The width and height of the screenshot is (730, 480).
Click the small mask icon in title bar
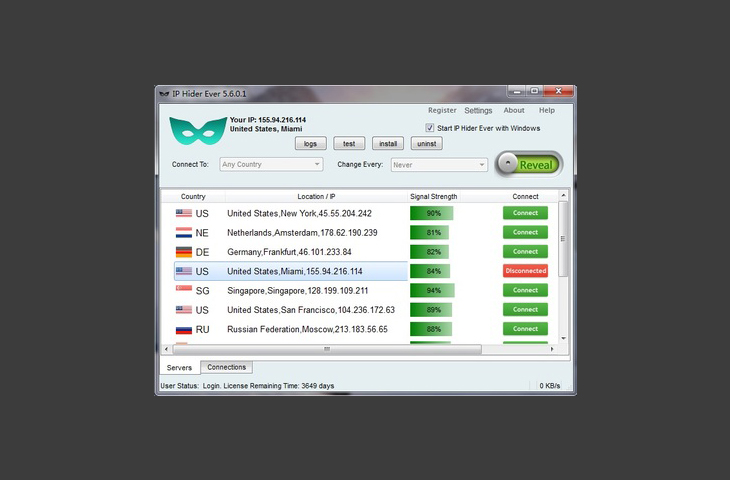tap(164, 93)
